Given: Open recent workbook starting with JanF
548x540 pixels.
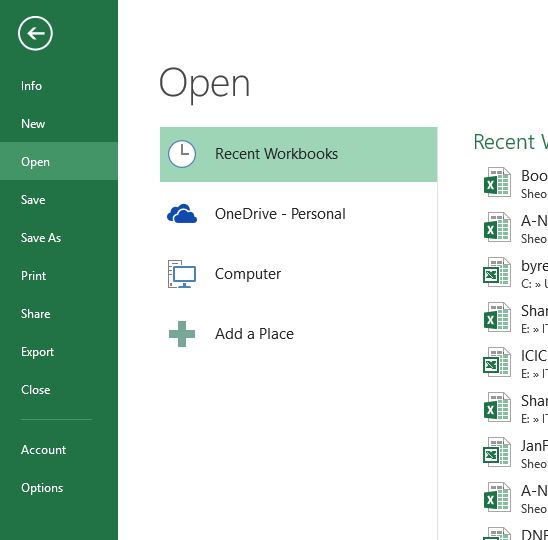Looking at the screenshot, I should pos(514,454).
